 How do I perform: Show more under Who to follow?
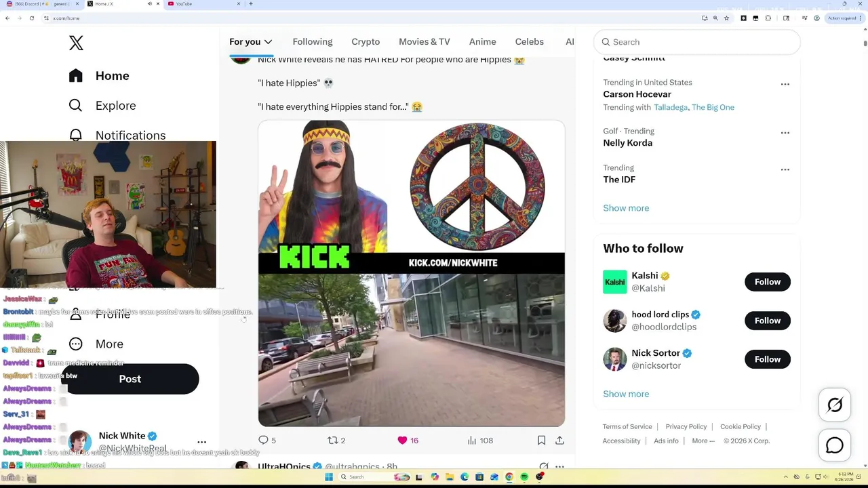[626, 394]
